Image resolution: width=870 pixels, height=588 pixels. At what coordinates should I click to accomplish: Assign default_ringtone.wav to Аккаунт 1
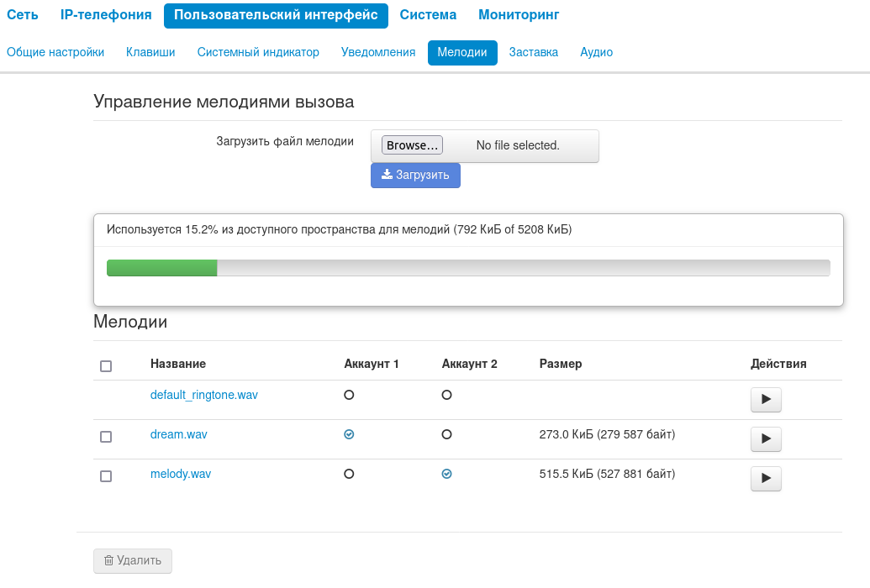(x=349, y=395)
